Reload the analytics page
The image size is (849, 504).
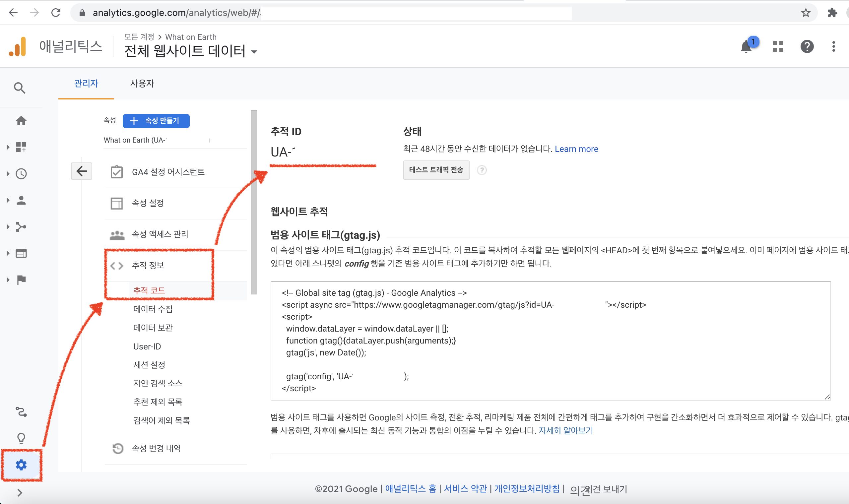coord(56,13)
